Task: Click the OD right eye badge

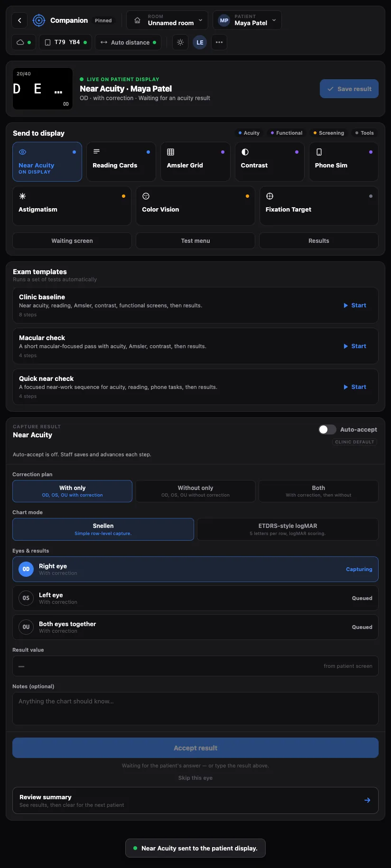Action: tap(26, 569)
